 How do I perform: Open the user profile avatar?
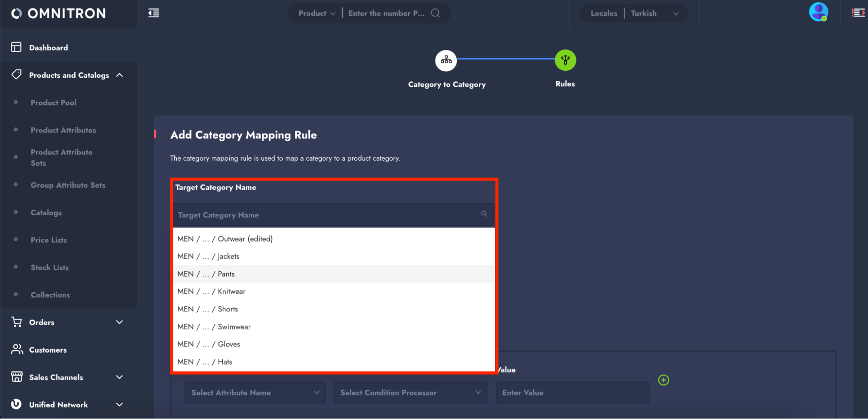(x=818, y=12)
